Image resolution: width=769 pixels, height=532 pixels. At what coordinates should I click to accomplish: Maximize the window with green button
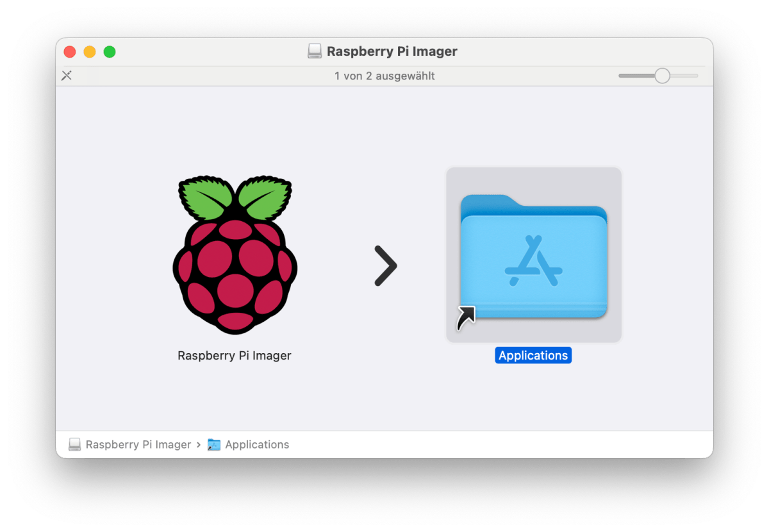[x=110, y=52]
